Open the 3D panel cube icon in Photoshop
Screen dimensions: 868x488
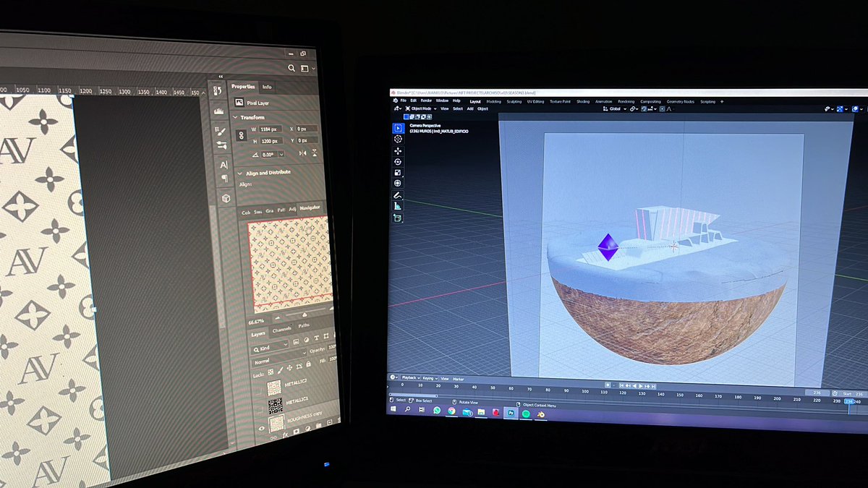click(x=226, y=197)
